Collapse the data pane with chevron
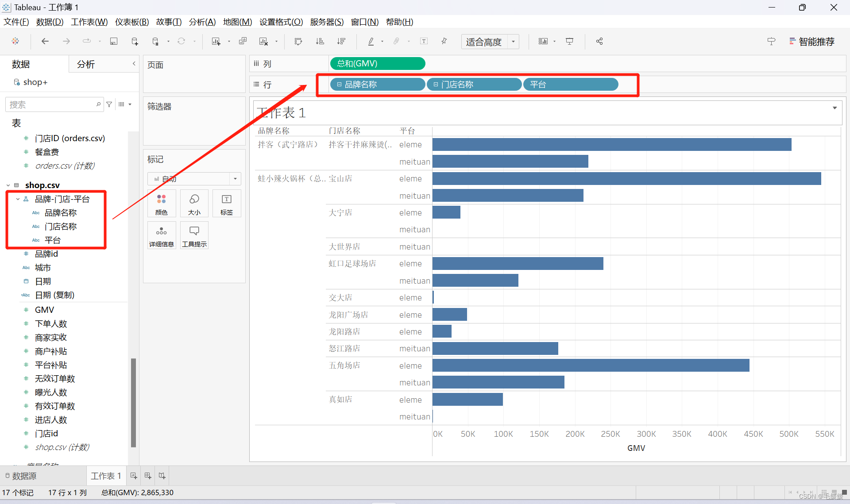Viewport: 850px width, 504px height. click(x=134, y=64)
